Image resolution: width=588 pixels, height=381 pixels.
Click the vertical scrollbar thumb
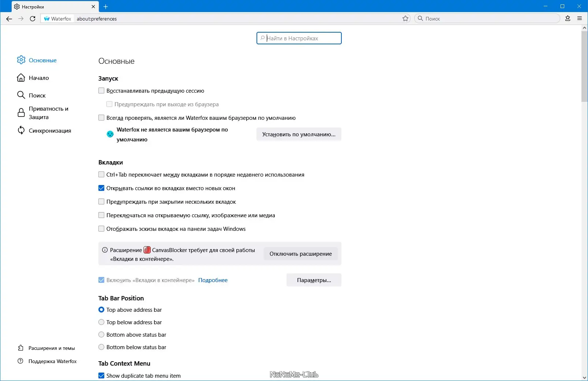coord(584,66)
